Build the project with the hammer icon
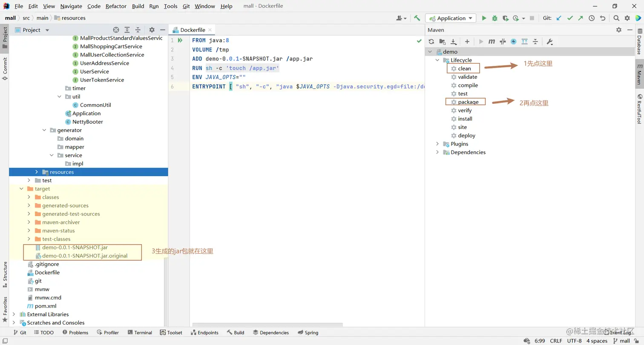The image size is (644, 345). [x=417, y=18]
